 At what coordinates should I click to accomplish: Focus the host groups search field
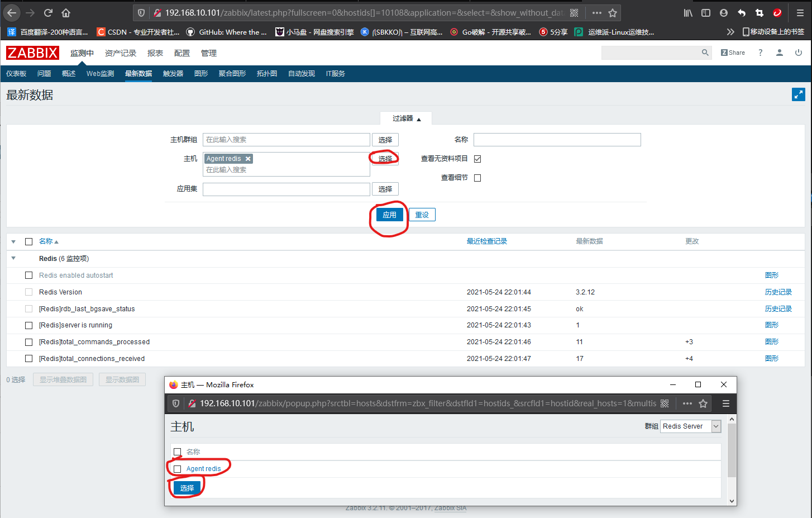286,140
